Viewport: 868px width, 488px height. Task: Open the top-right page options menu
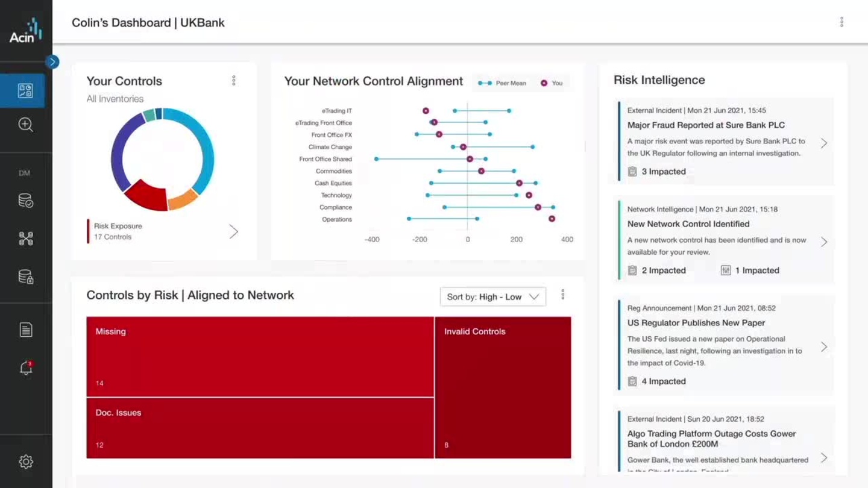point(841,22)
